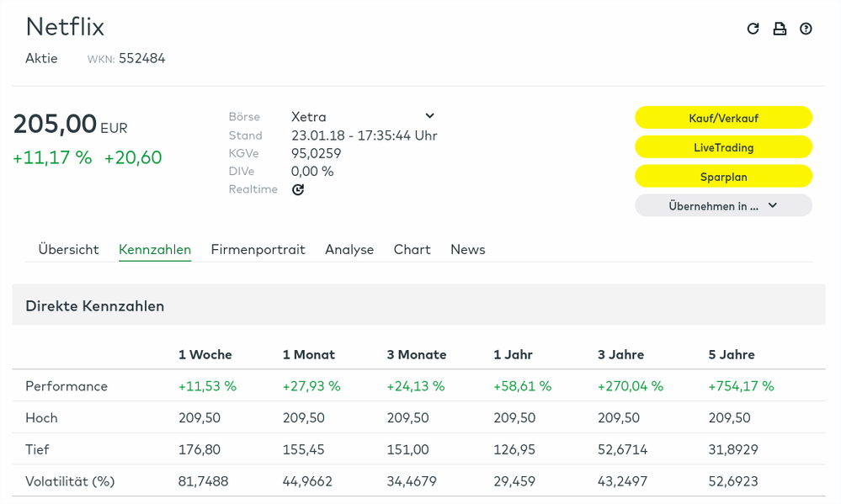Click the Volatilität (%) row label

(x=70, y=481)
